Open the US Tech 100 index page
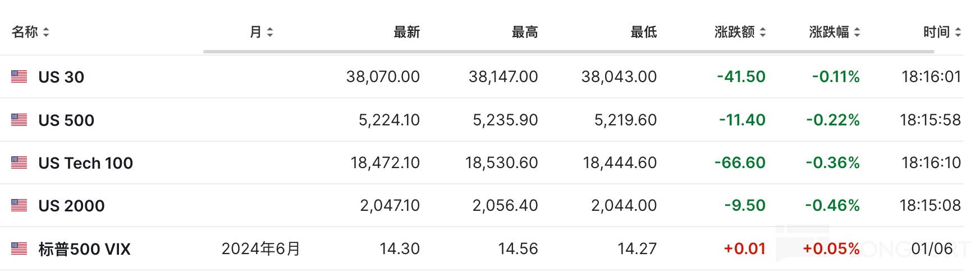Screen dimensions: 980x271 pos(85,163)
